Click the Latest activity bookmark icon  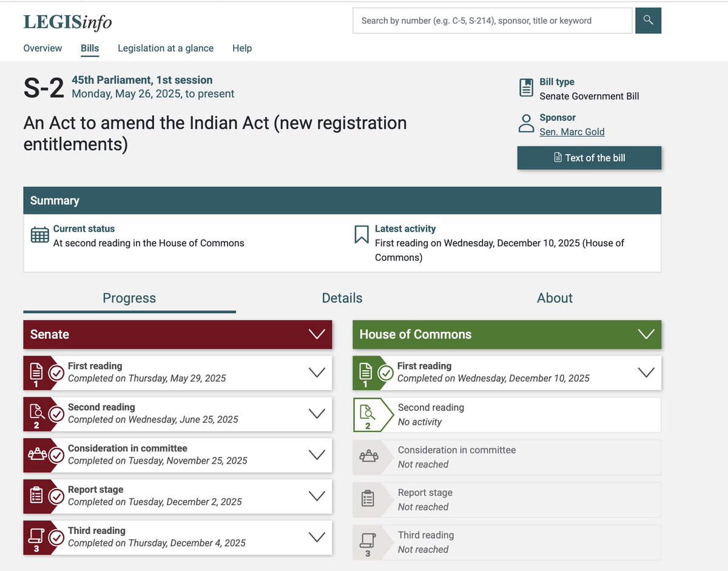tap(362, 234)
